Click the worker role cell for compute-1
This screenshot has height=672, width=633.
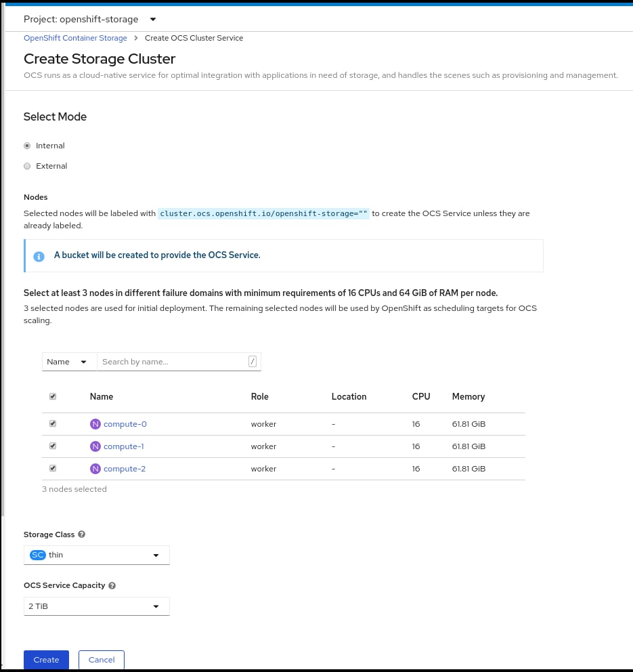point(263,446)
